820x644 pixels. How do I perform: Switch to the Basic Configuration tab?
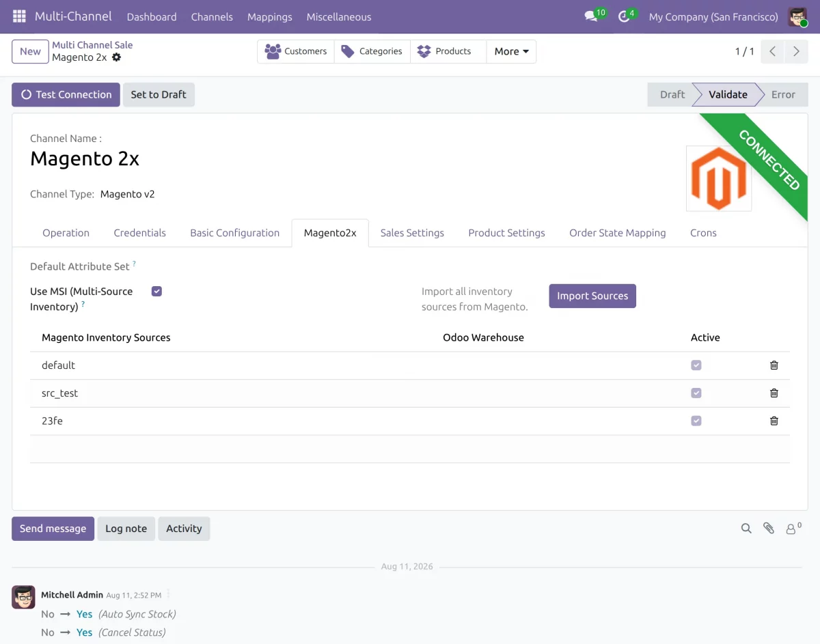pyautogui.click(x=235, y=233)
